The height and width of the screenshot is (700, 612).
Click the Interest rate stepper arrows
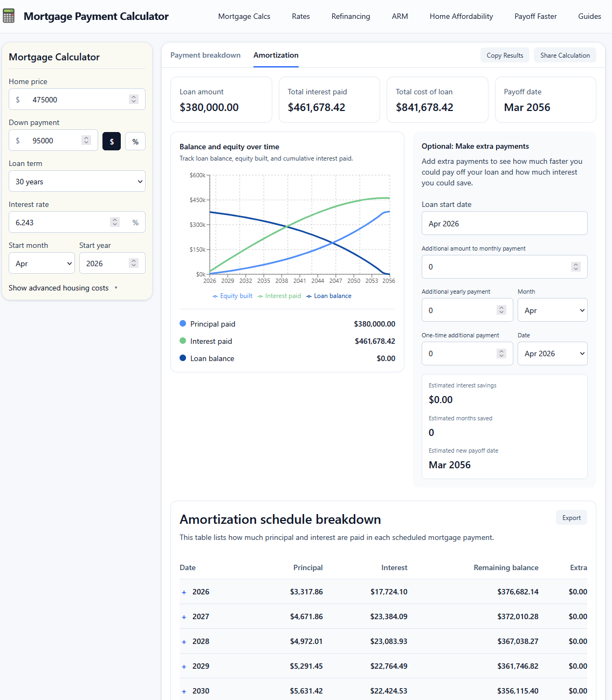click(x=115, y=222)
